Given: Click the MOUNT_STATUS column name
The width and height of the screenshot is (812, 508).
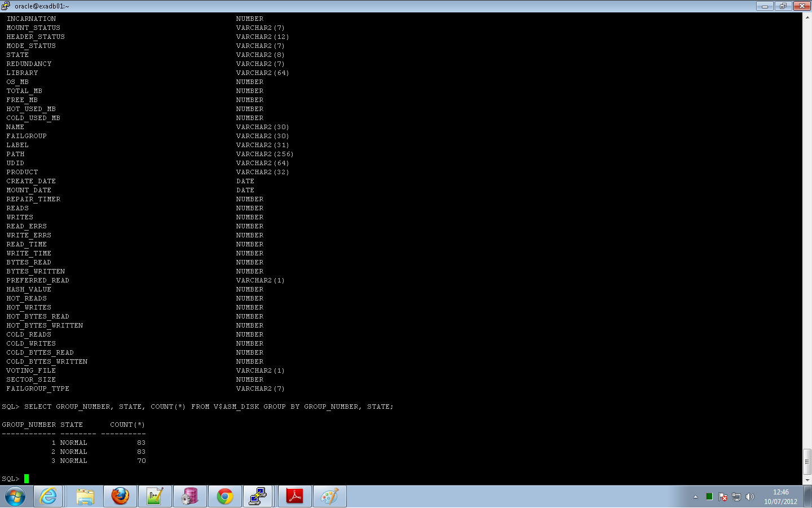Looking at the screenshot, I should (33, 28).
